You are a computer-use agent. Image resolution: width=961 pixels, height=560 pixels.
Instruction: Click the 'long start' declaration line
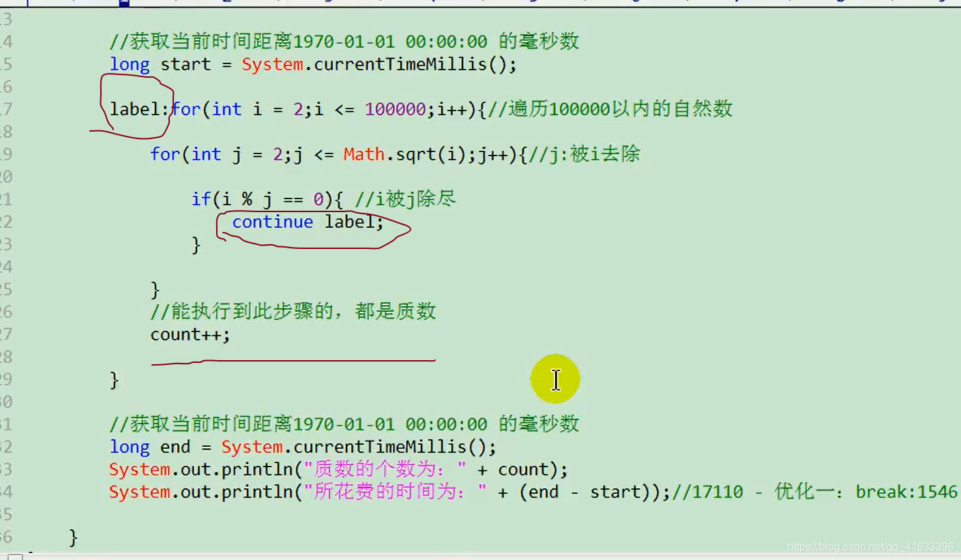(x=313, y=65)
